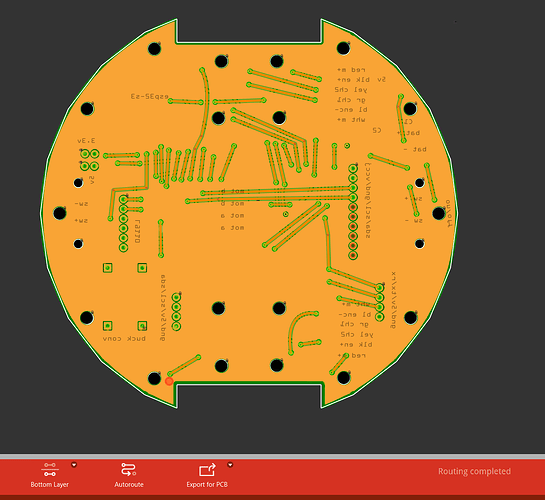545x500 pixels.
Task: Select bottom pad of the ten-pin header
Action: tap(353, 255)
